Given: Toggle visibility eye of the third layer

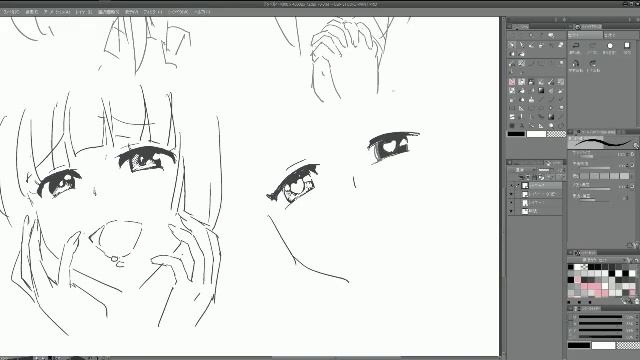Looking at the screenshot, I should pyautogui.click(x=511, y=203).
